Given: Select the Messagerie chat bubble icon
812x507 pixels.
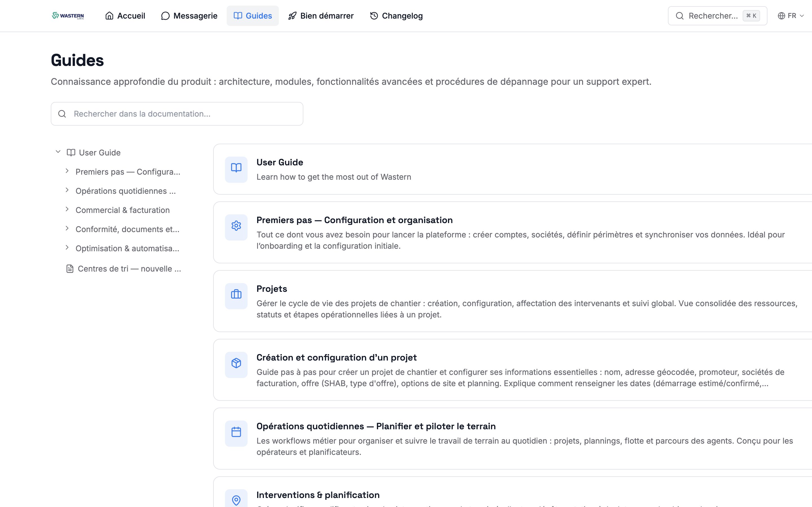Looking at the screenshot, I should click(165, 15).
